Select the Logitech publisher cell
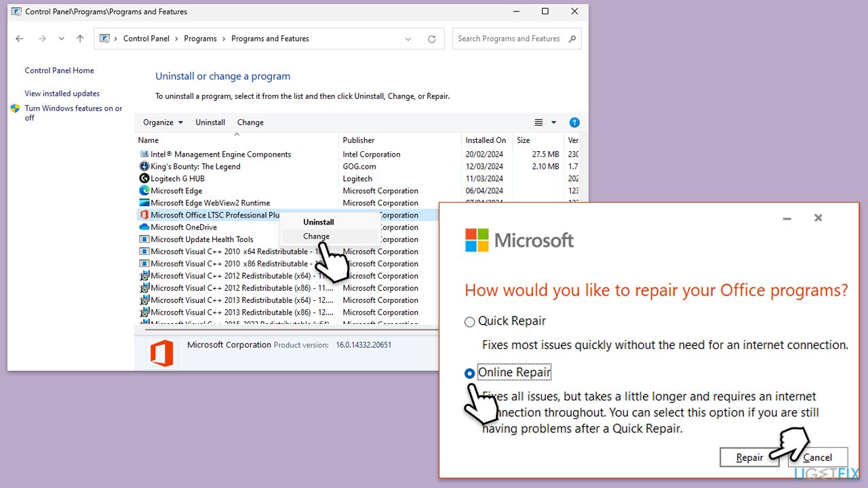 357,179
